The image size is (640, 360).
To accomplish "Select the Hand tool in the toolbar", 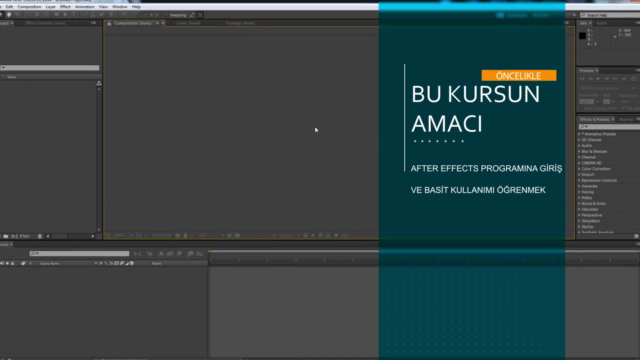I will (x=9, y=15).
